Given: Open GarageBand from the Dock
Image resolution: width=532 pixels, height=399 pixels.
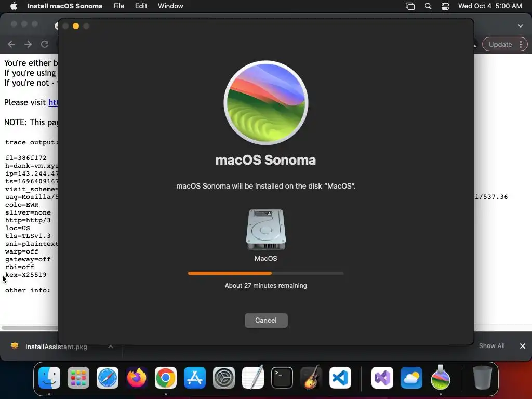Looking at the screenshot, I should (x=311, y=377).
